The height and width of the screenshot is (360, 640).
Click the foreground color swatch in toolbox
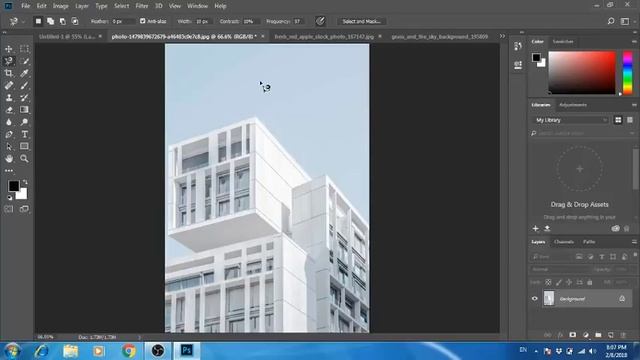point(13,186)
